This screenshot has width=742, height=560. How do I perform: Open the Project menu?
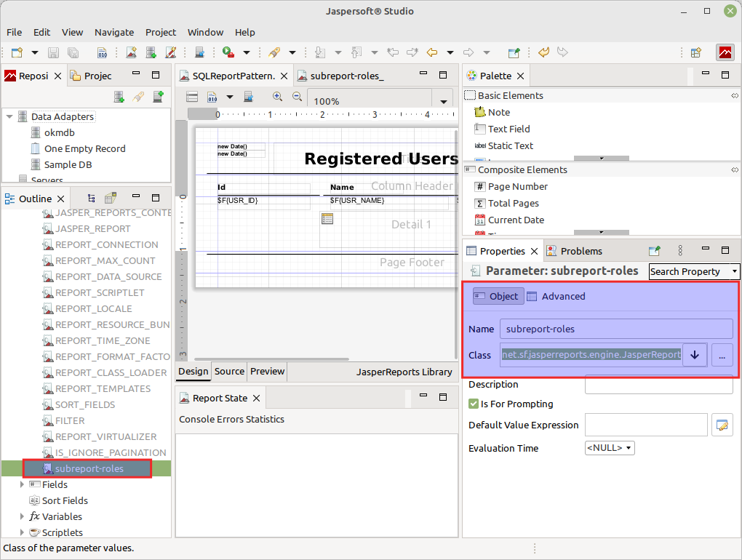point(161,32)
